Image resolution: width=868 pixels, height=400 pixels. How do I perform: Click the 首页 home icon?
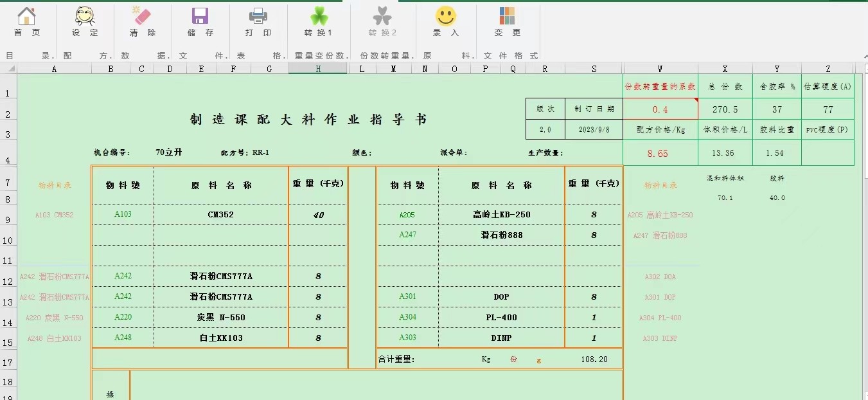[x=26, y=17]
